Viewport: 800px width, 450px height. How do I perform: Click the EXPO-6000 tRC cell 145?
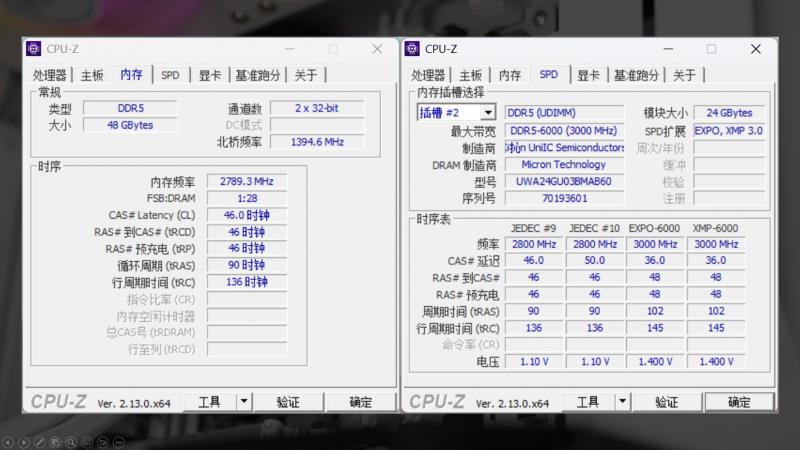click(x=655, y=328)
